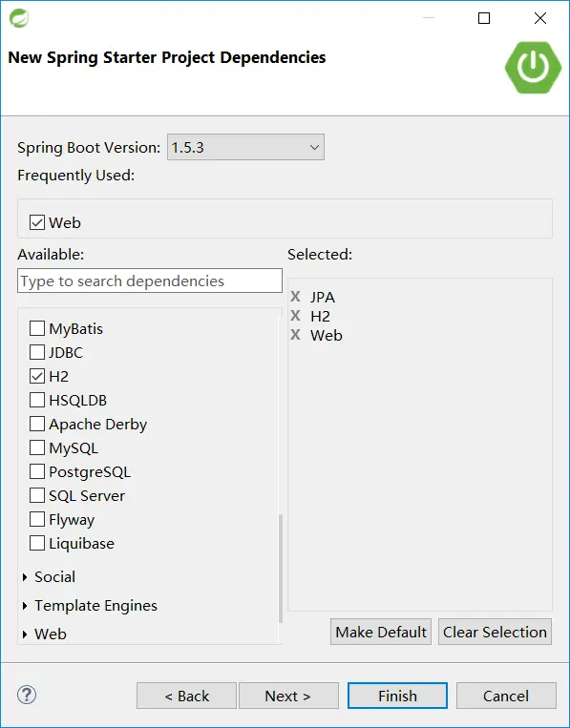Viewport: 570px width, 728px height.
Task: Maximize the dialog window
Action: tap(484, 18)
